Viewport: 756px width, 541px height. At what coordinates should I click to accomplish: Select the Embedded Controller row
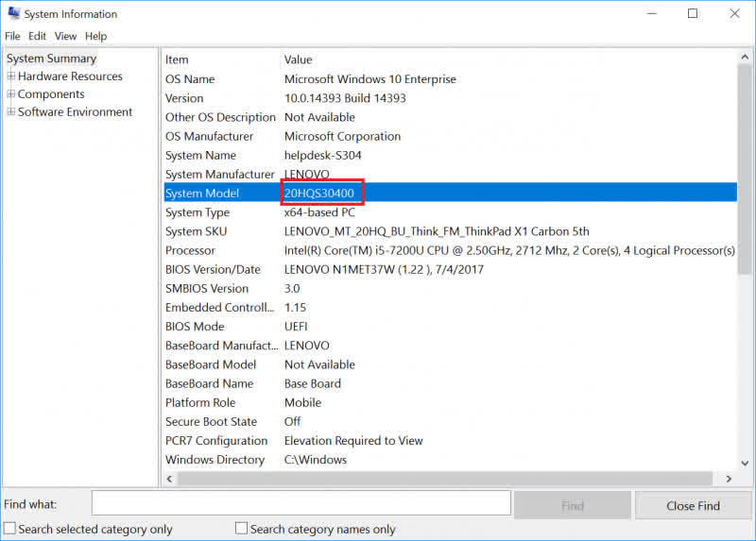point(451,308)
